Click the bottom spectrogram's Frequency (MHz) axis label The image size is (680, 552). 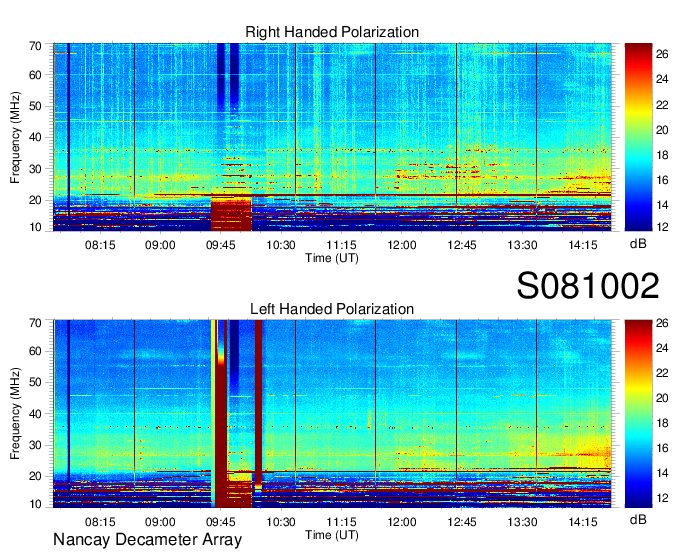[15, 414]
